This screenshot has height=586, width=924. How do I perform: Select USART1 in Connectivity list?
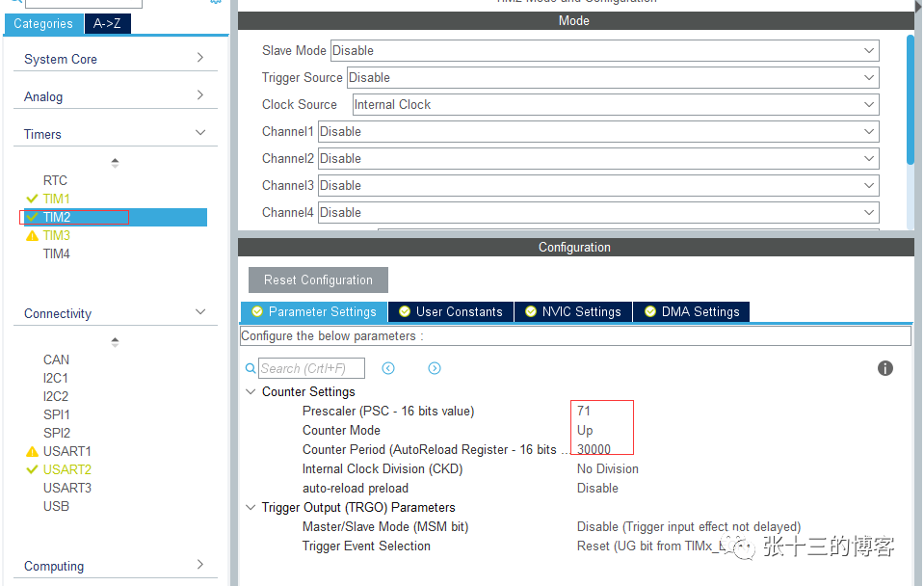coord(67,452)
